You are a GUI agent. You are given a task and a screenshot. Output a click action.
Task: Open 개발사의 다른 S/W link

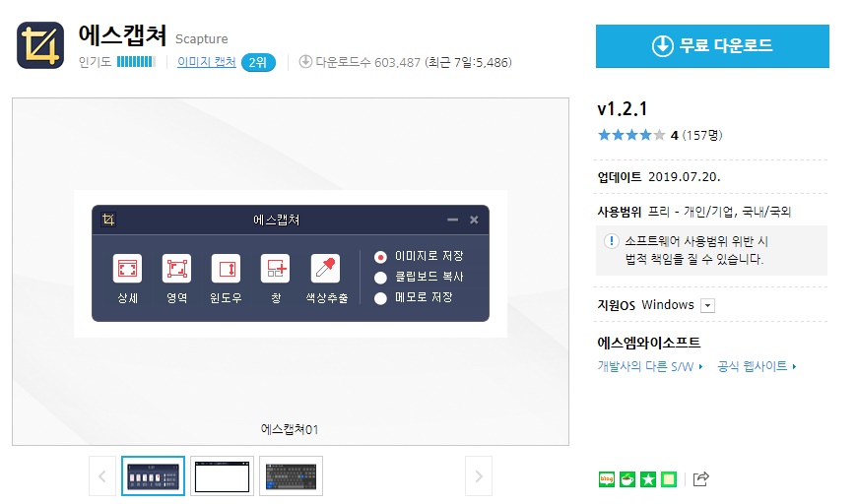click(x=650, y=366)
